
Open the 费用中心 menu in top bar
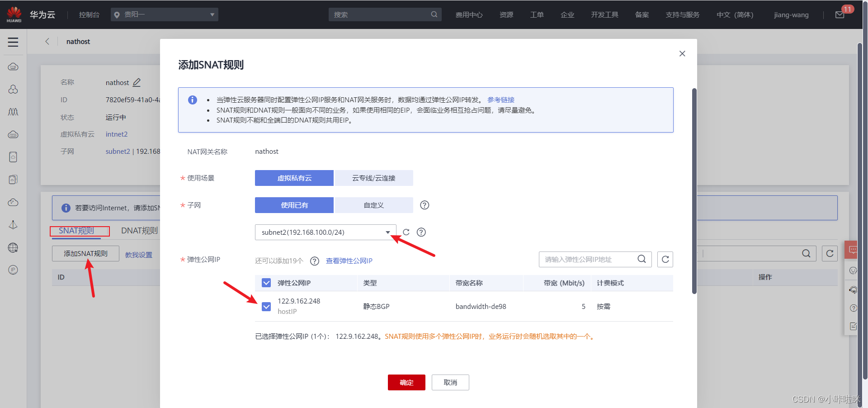[469, 14]
